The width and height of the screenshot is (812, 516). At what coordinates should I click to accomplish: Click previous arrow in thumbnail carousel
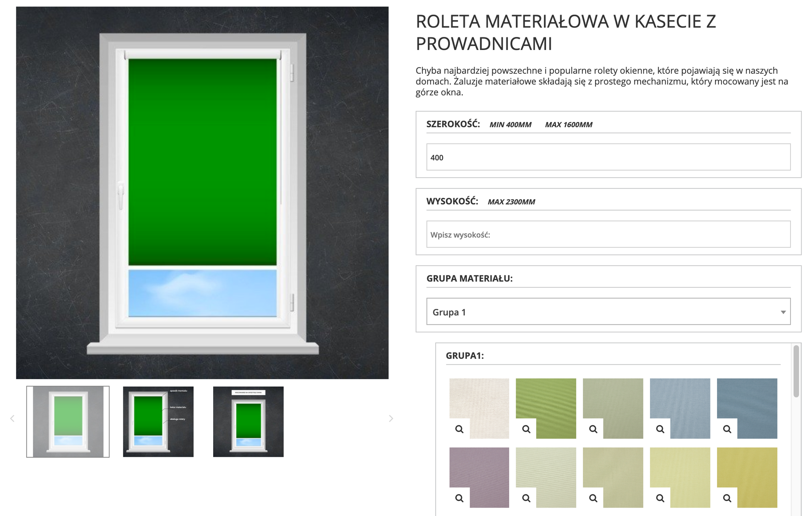coord(12,419)
